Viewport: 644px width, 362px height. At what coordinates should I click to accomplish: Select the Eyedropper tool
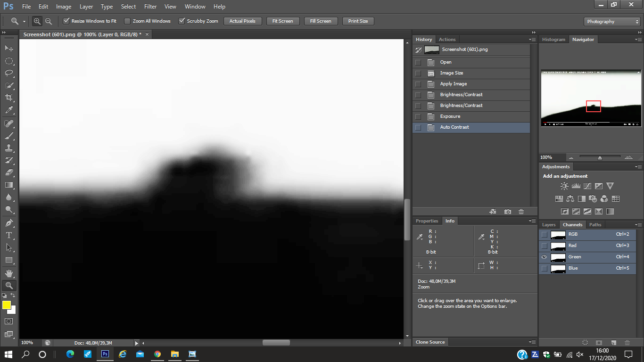9,110
